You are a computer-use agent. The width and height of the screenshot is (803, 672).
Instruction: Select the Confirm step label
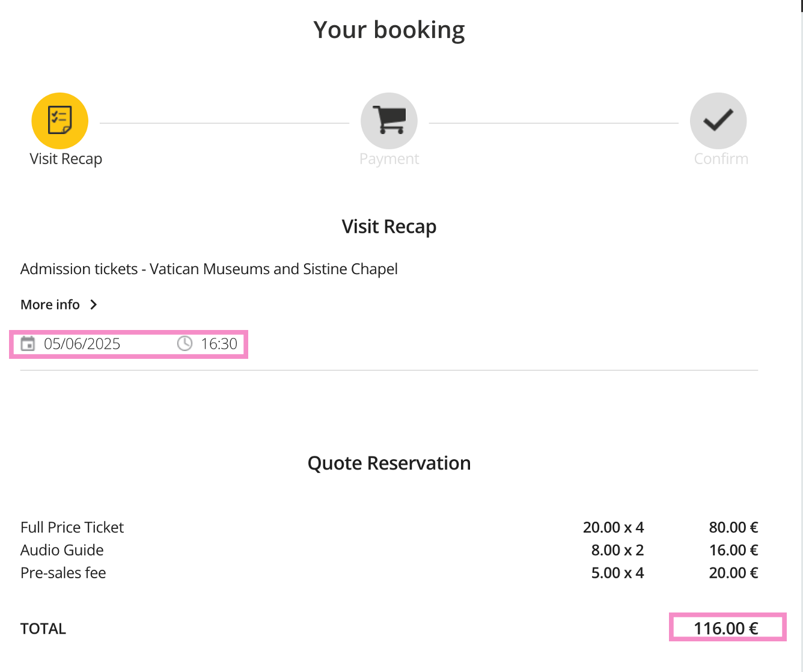721,159
